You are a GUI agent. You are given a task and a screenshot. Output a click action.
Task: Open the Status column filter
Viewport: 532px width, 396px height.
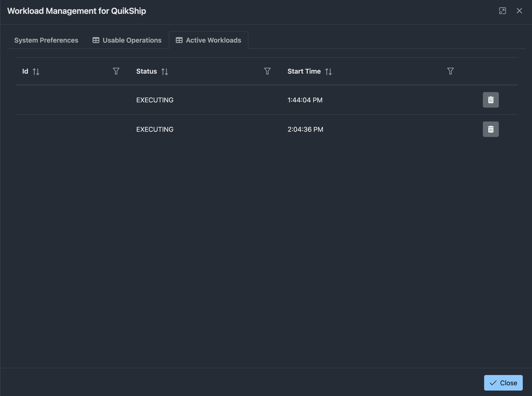point(267,71)
